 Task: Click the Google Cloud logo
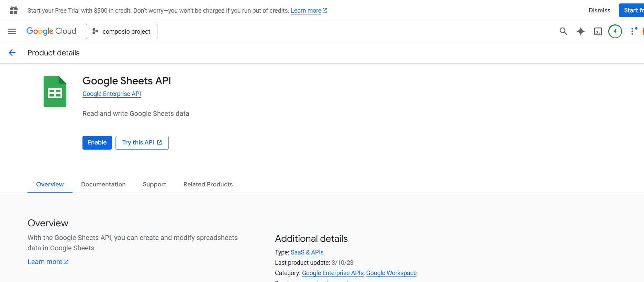51,31
